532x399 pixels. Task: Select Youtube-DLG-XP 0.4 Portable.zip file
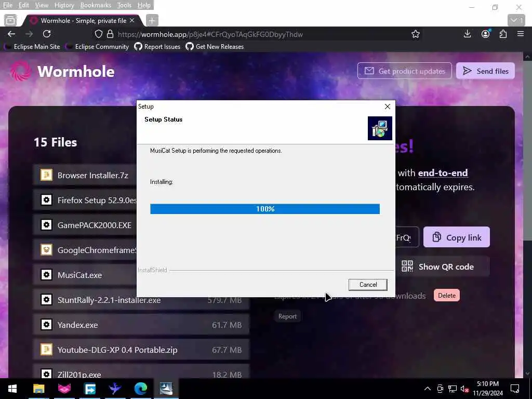tap(141, 350)
